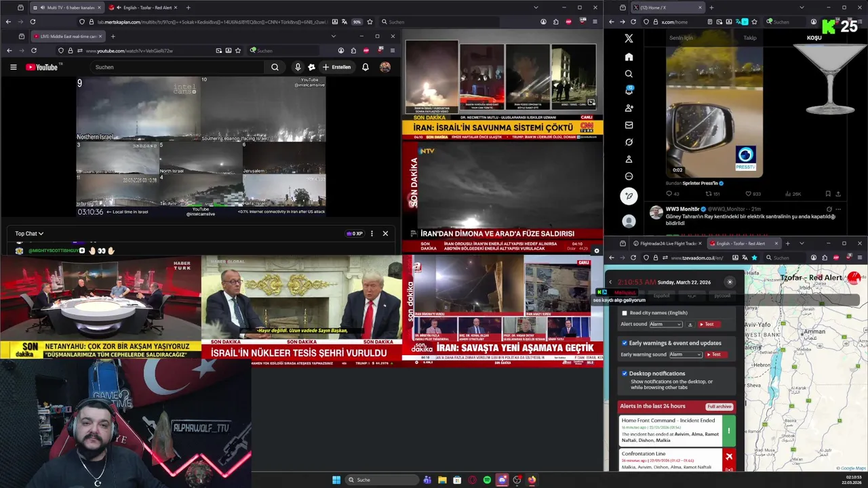Open the X home feed icon
Image resolution: width=868 pixels, height=488 pixels.
629,57
